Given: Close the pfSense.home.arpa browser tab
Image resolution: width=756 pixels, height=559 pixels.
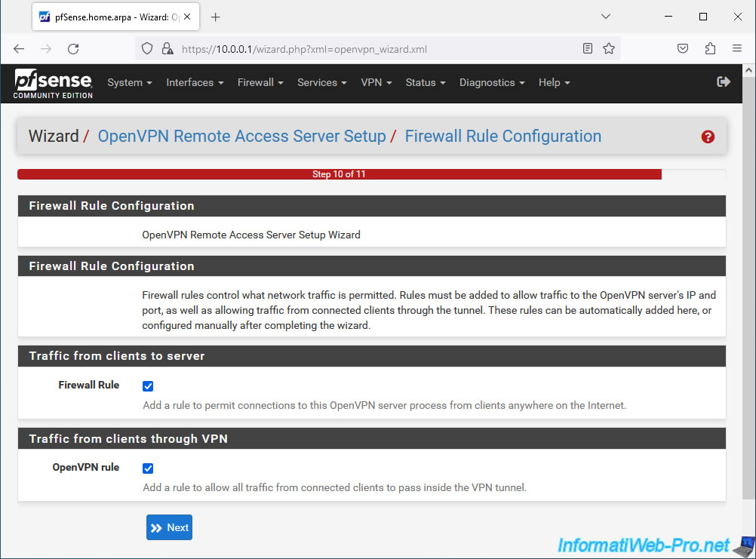Looking at the screenshot, I should click(187, 17).
